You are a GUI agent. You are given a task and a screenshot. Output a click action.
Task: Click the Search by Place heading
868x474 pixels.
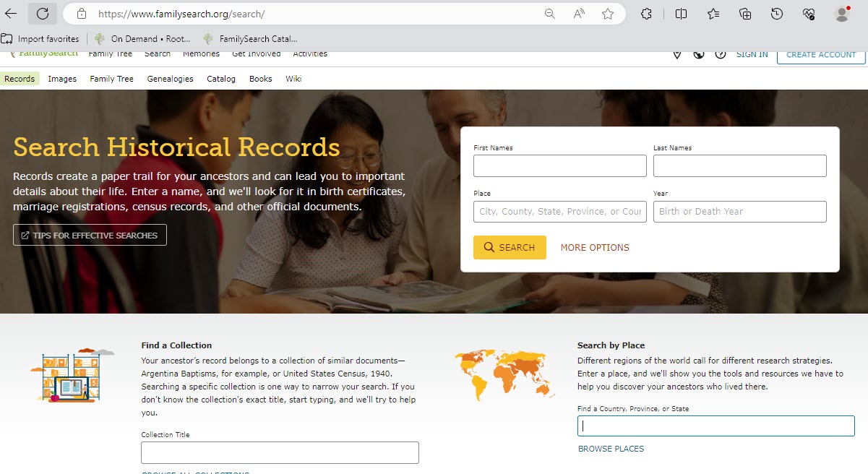[611, 345]
